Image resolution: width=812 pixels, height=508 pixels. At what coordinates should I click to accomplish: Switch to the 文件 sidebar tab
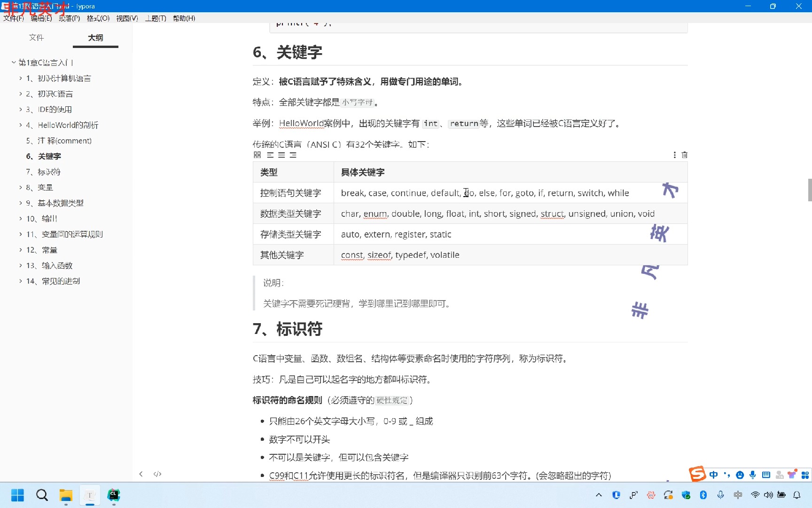(x=37, y=38)
